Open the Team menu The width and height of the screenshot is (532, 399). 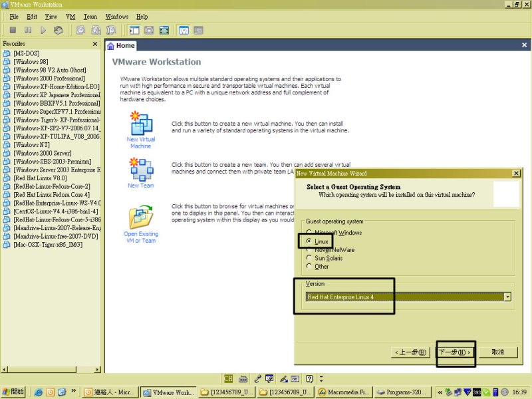coord(90,17)
